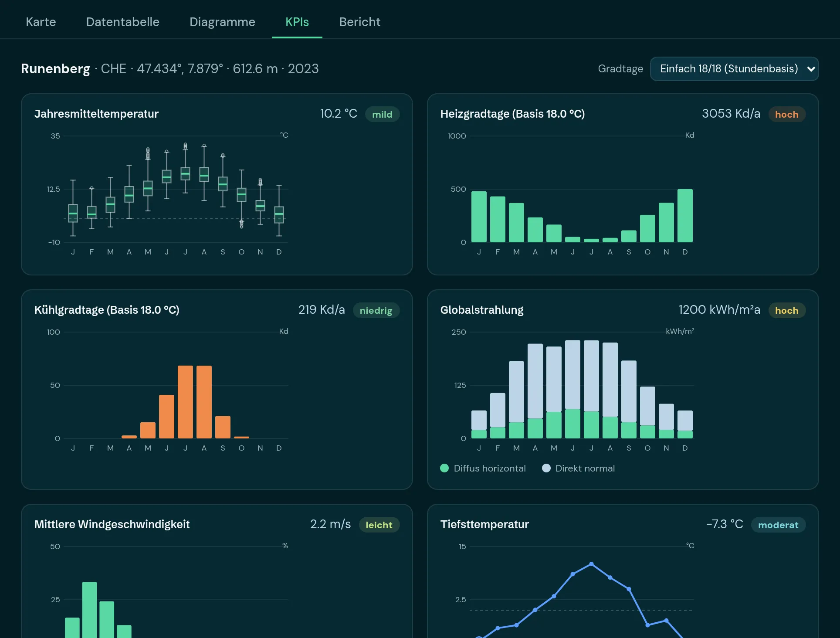Click the '1200 kWh/m²a' value

(x=719, y=310)
